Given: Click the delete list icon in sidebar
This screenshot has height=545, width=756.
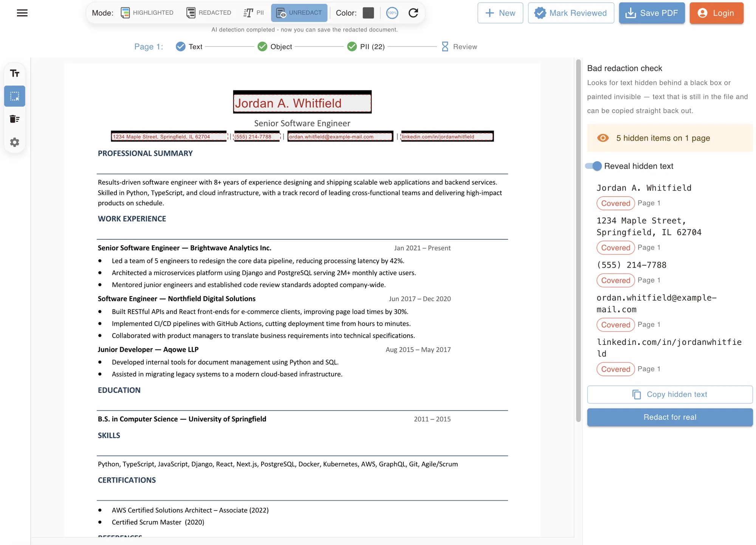Looking at the screenshot, I should [x=15, y=119].
